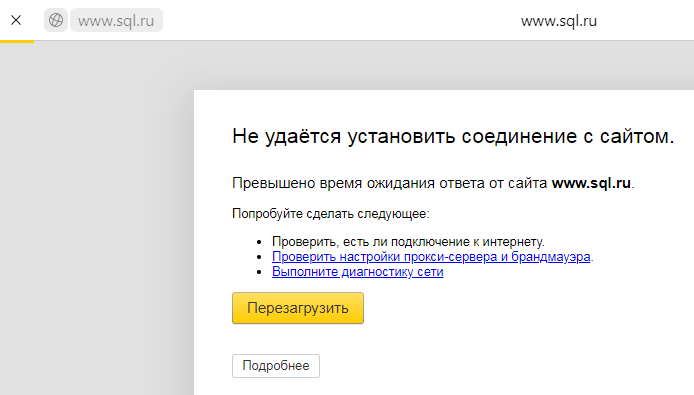Follow the Выполните диагностику сети link
This screenshot has width=694, height=395.
[x=358, y=271]
